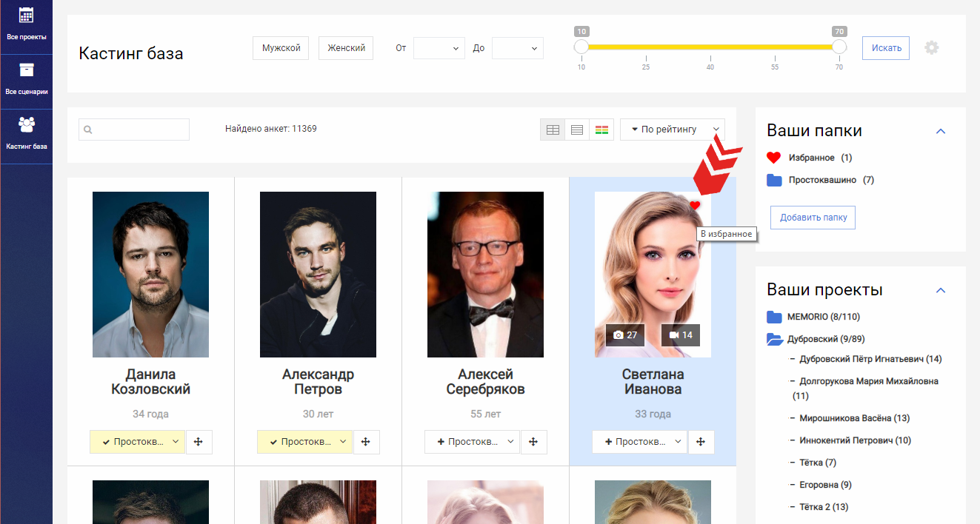
Task: Select role Егоровна (9)
Action: (x=826, y=485)
